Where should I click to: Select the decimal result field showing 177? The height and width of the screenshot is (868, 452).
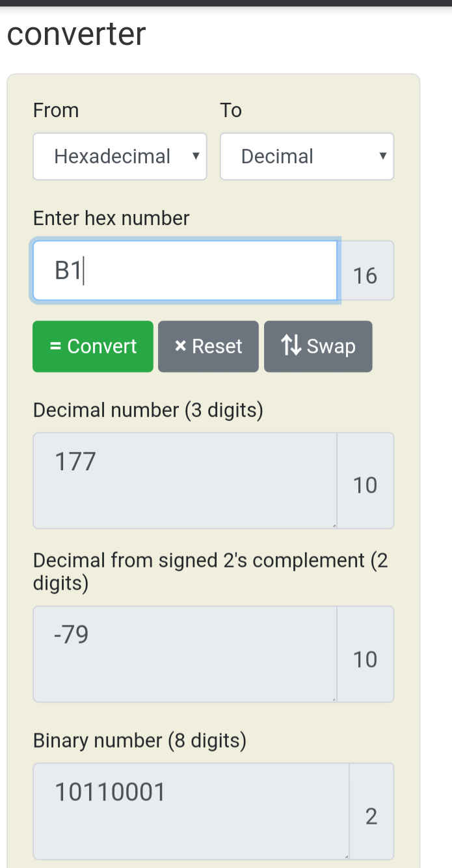(x=185, y=480)
